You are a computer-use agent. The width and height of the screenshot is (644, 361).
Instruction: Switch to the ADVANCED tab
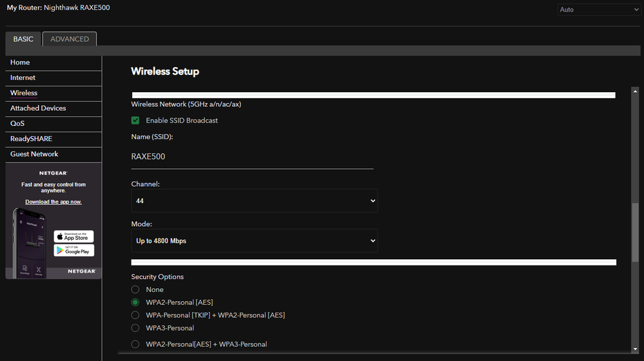coord(70,39)
